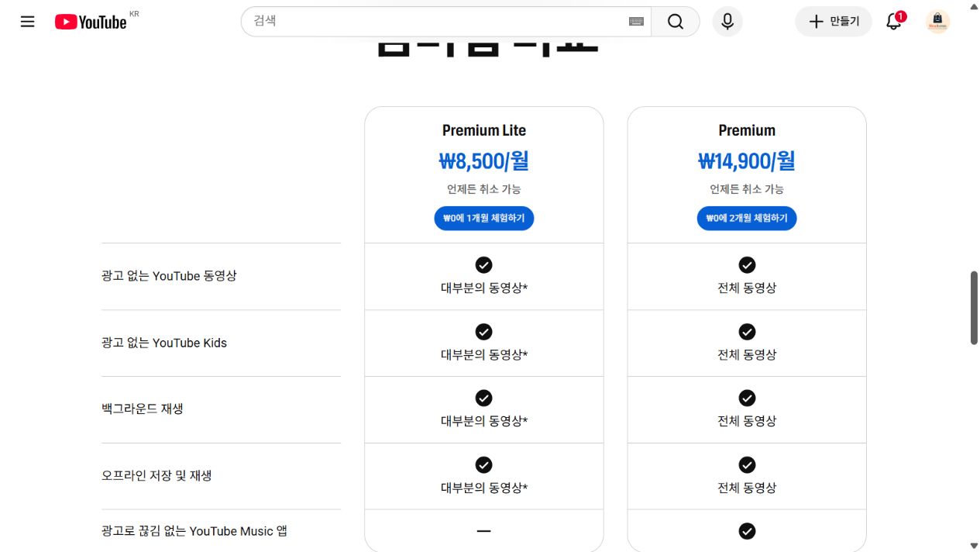980x552 pixels.
Task: Open the on-screen keyboard icon in search
Action: pos(636,22)
